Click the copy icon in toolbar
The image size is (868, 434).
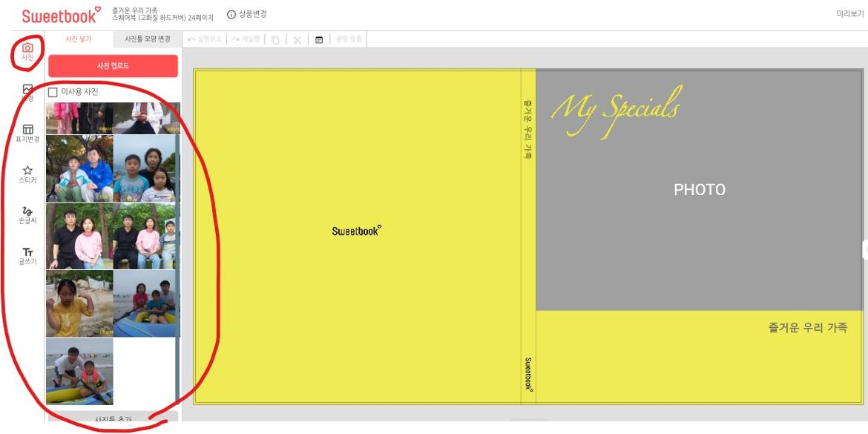tap(274, 39)
